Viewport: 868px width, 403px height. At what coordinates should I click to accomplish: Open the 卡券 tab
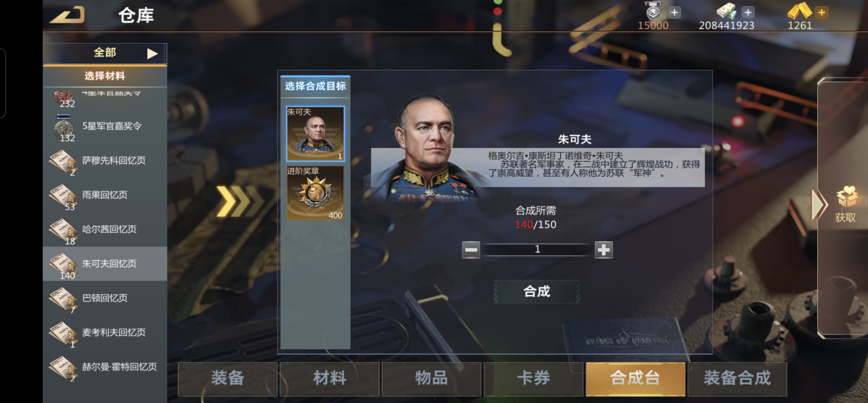533,379
